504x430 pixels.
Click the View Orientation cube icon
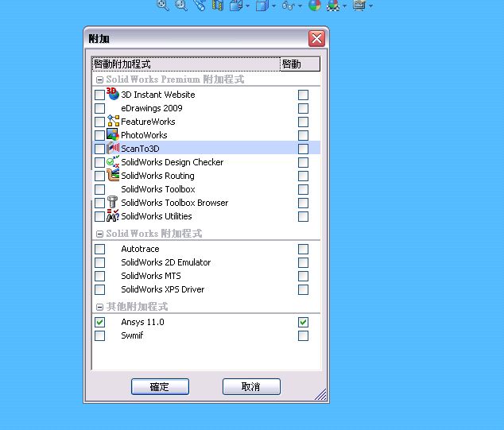236,5
